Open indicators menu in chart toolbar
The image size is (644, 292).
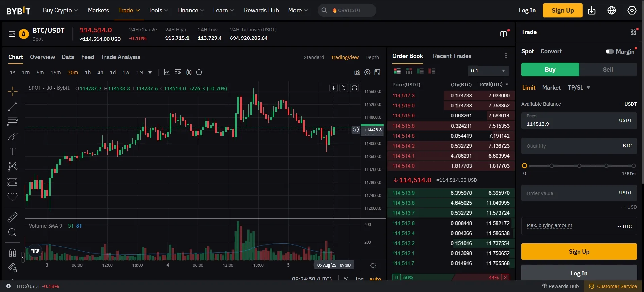178,72
